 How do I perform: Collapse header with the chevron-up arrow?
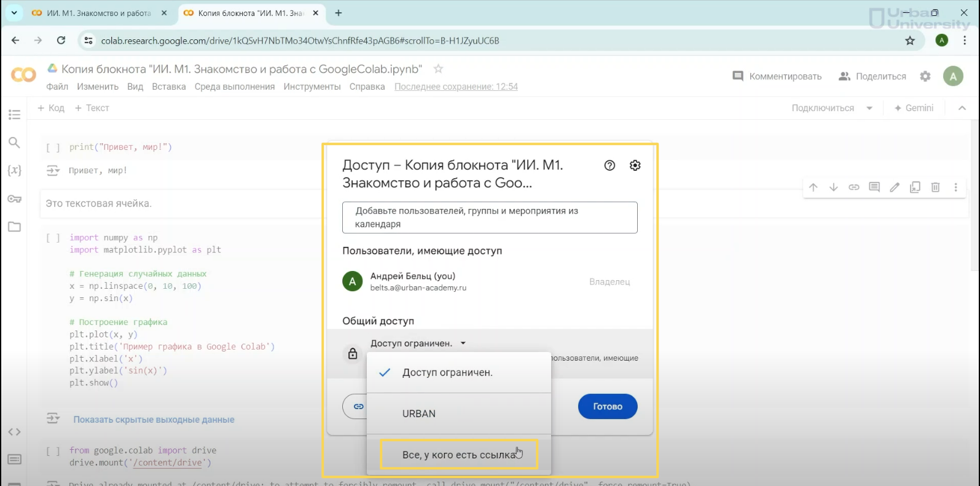click(x=962, y=108)
